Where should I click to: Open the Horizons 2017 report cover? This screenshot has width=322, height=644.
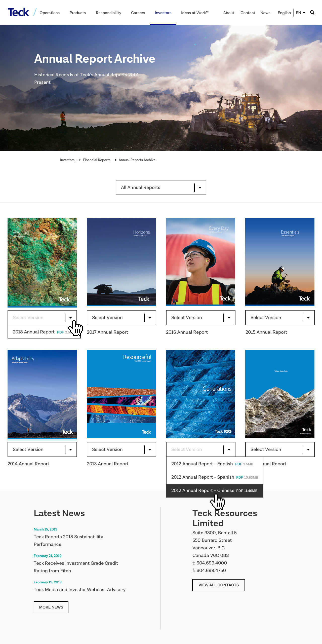(121, 262)
